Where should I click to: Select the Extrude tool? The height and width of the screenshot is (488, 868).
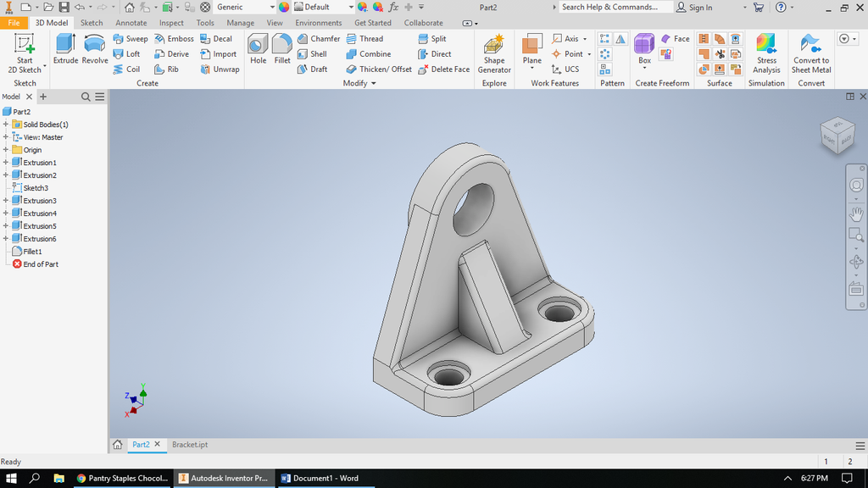click(x=65, y=48)
